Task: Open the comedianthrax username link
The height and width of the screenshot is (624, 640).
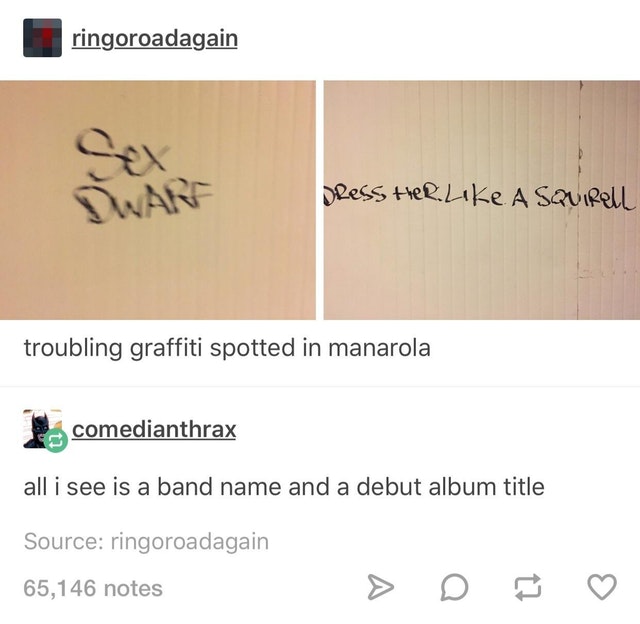Action: (154, 429)
